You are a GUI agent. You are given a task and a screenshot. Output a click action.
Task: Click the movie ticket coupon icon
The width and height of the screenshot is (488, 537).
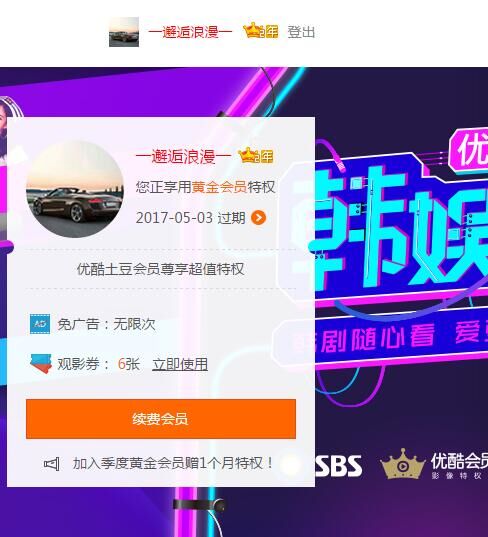[40, 363]
